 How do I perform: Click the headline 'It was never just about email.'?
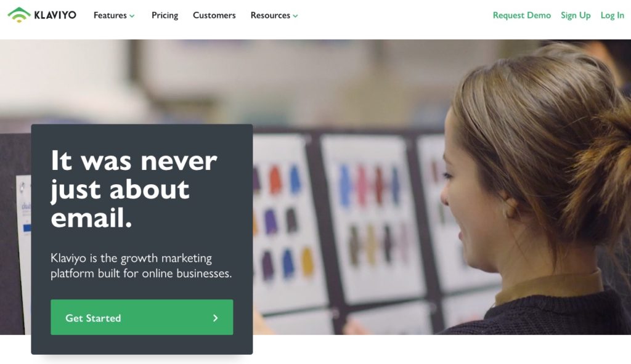[x=134, y=189]
